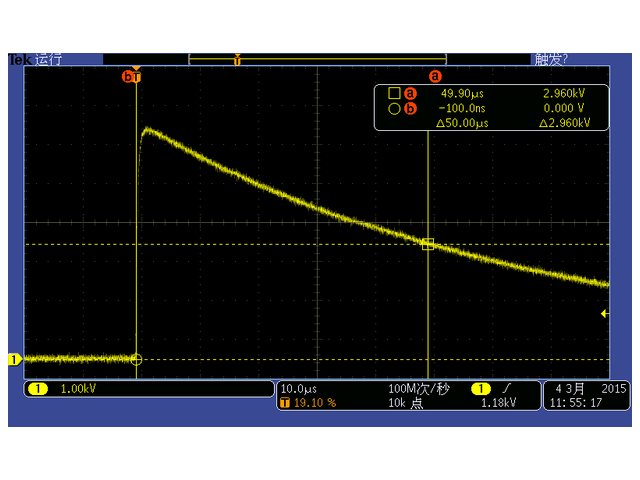
Task: Click the 49.90µs cursor a time value
Action: [462, 93]
